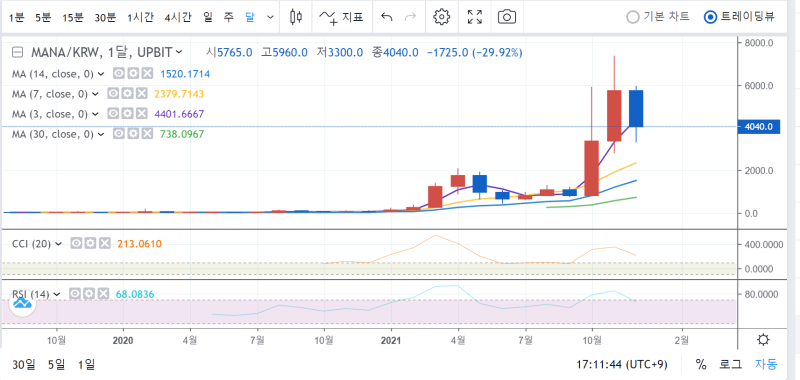800x380 pixels.
Task: Open the candlestick chart type selector
Action: [296, 17]
